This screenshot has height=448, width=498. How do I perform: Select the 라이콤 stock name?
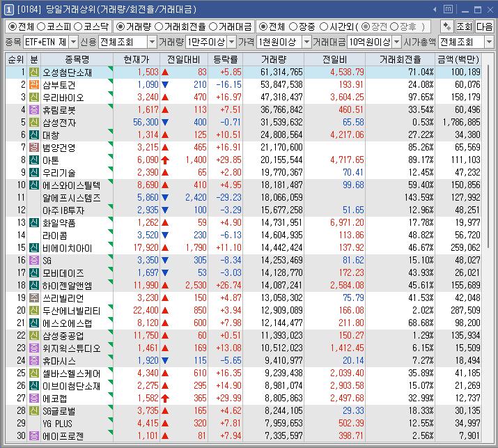point(55,235)
